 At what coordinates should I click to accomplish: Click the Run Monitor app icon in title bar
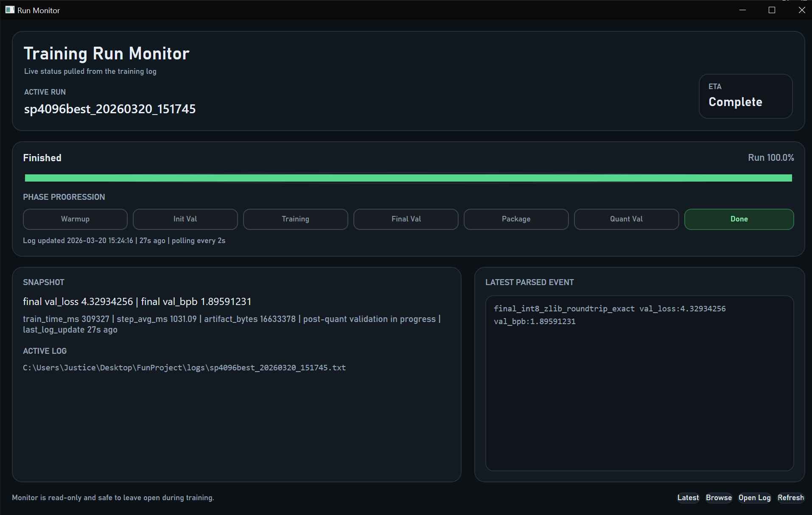click(x=10, y=10)
